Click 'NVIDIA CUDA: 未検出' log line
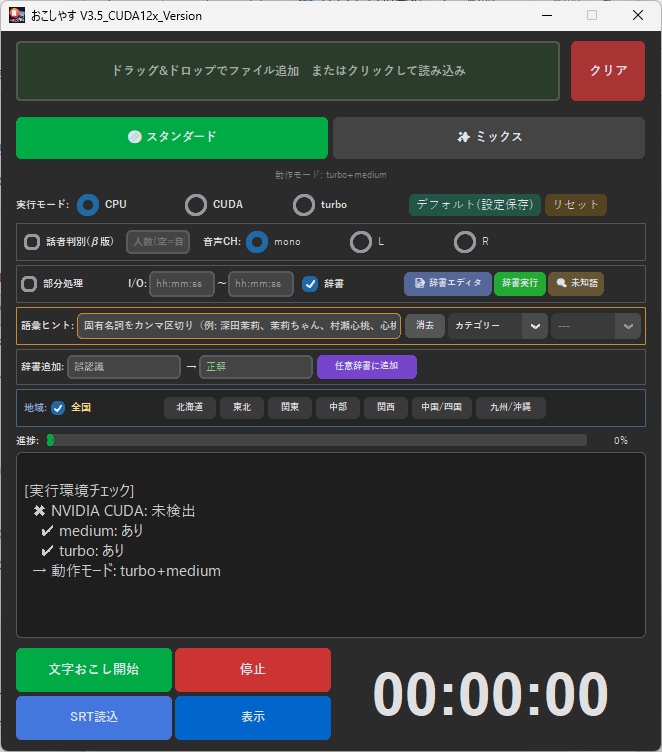The width and height of the screenshot is (662, 752). pyautogui.click(x=115, y=511)
